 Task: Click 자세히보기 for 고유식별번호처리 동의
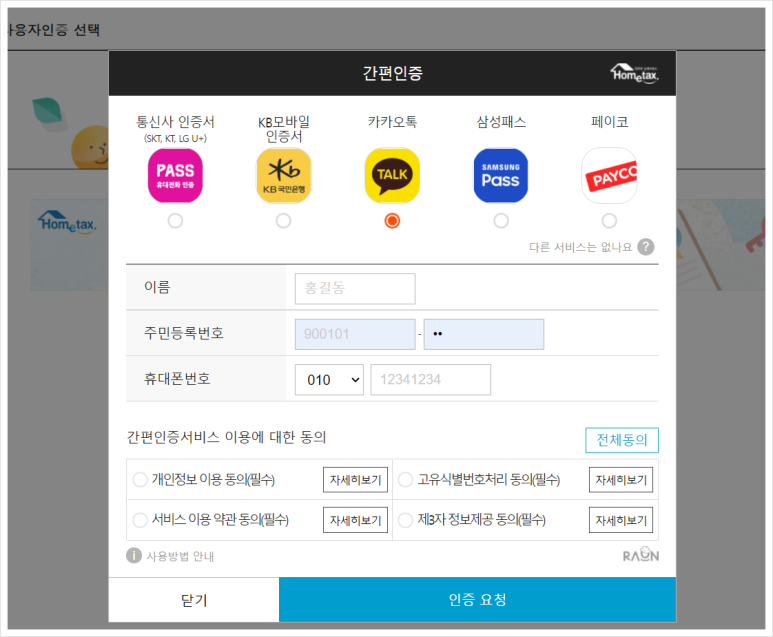coord(621,480)
